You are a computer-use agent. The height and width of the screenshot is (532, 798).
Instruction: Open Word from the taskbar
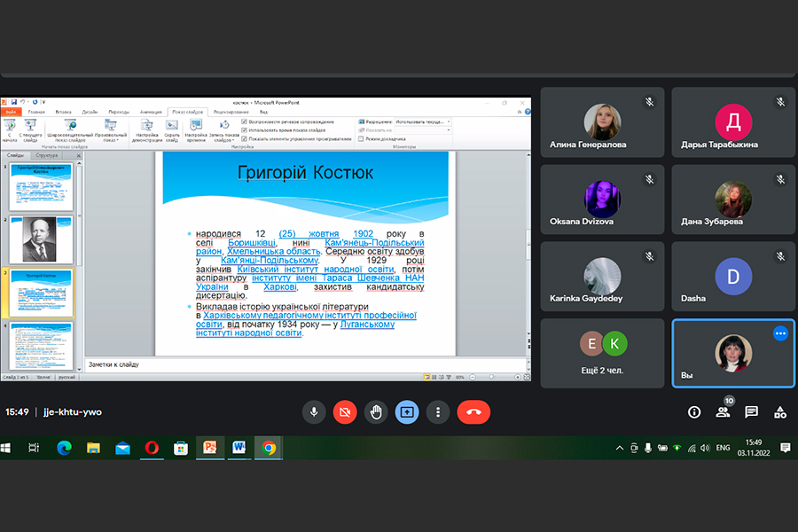(x=239, y=448)
